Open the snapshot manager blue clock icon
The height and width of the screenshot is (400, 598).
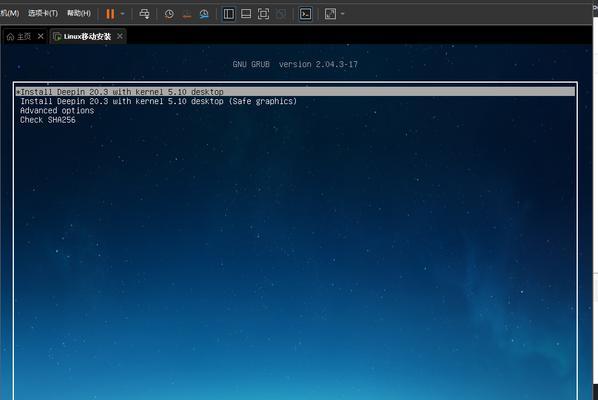[x=204, y=14]
